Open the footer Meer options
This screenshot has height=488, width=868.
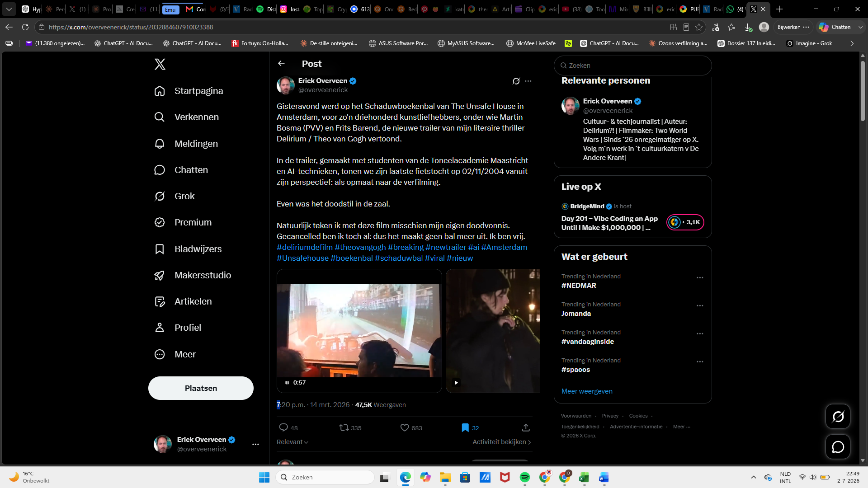[x=681, y=427]
